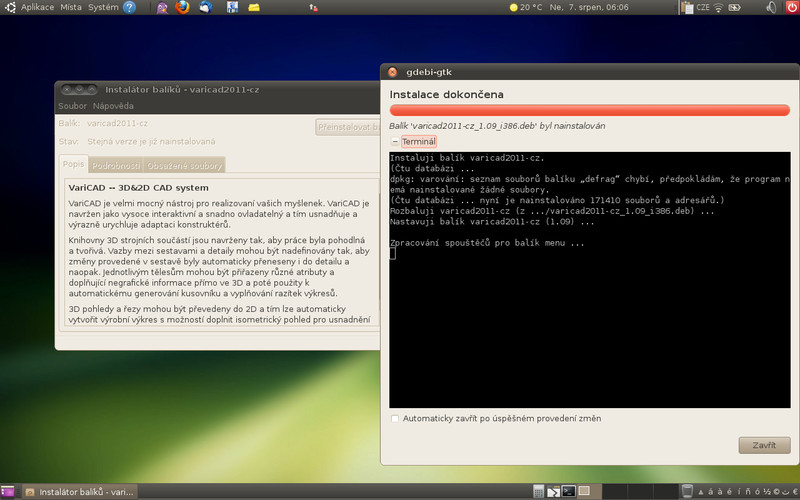
Task: Click the 'Stejná verze je již nainstalovaná' status text
Action: coord(151,141)
